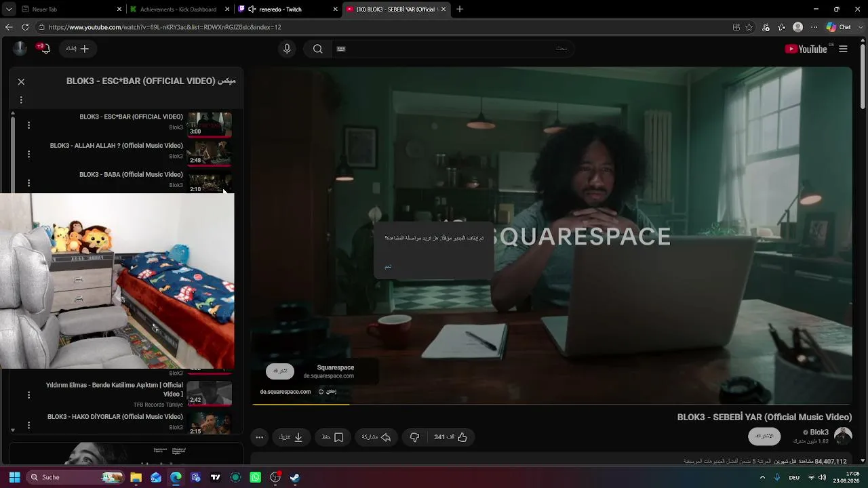This screenshot has height=488, width=868.
Task: Click the youtube.com address bar URL
Action: [x=165, y=27]
